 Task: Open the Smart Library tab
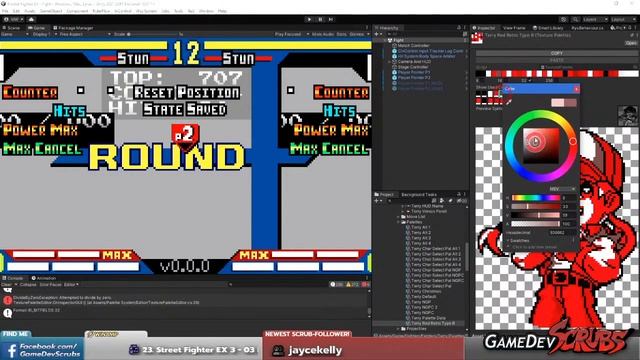pos(548,28)
